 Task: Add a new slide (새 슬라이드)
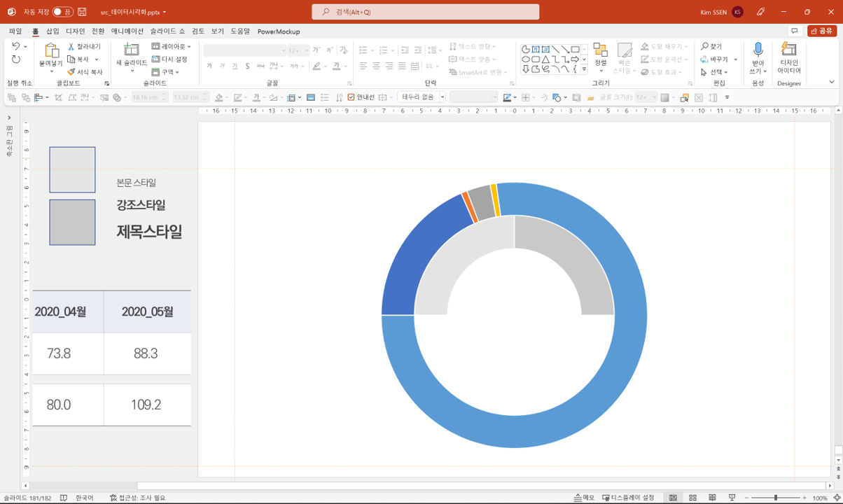[x=132, y=57]
